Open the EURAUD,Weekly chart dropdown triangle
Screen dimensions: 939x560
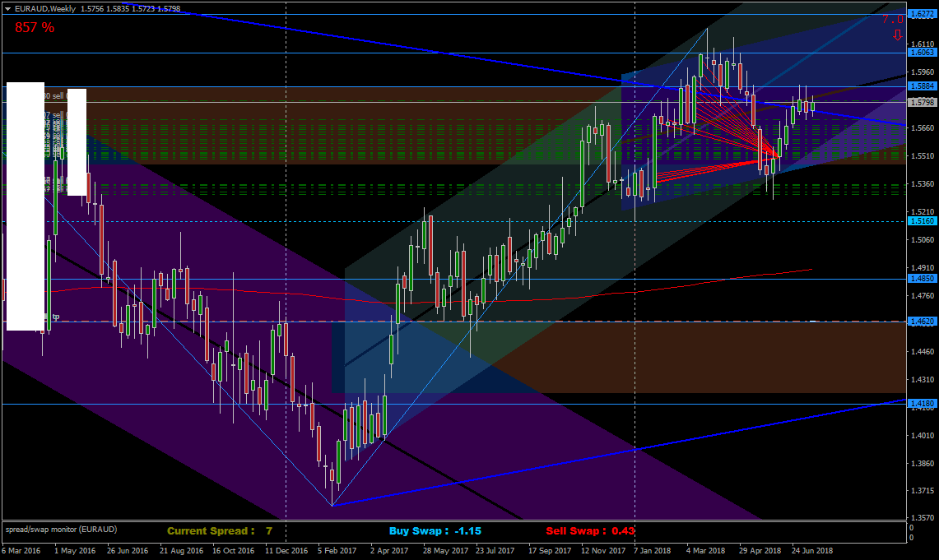coord(7,9)
